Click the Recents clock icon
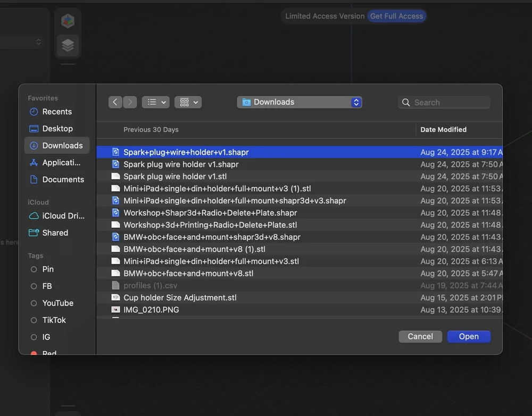532x416 pixels. click(x=34, y=112)
